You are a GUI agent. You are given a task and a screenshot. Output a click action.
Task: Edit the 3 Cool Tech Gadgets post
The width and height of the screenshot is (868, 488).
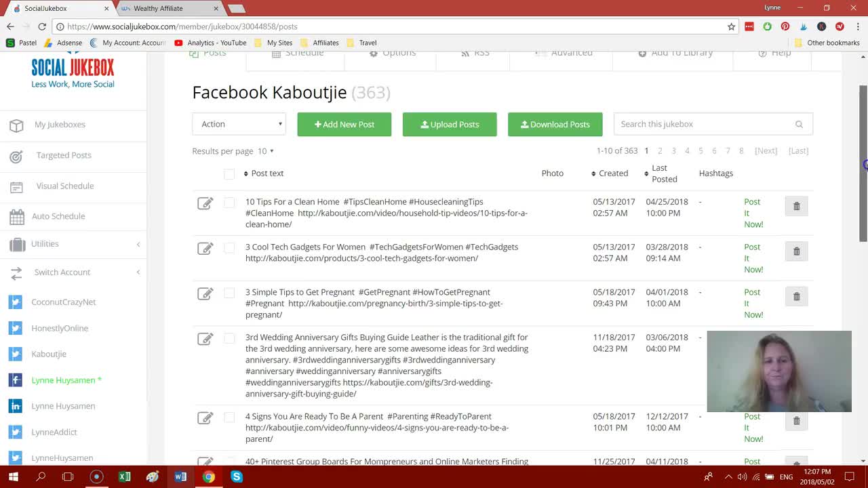205,249
